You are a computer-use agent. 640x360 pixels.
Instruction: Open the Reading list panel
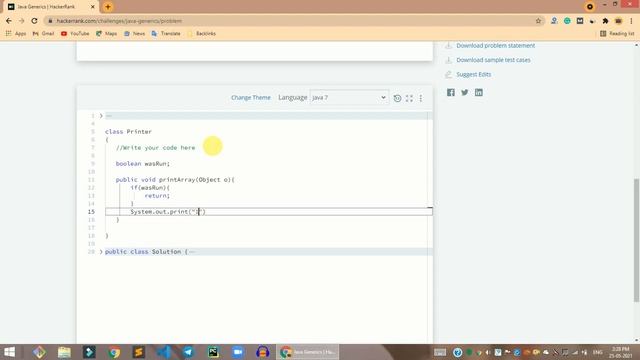(x=617, y=33)
